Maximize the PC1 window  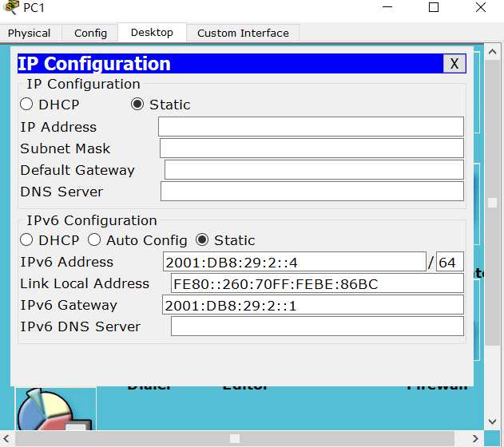[434, 7]
